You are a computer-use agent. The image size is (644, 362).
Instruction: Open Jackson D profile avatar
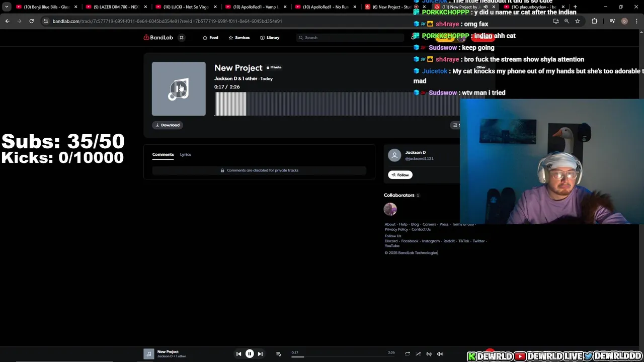click(394, 155)
